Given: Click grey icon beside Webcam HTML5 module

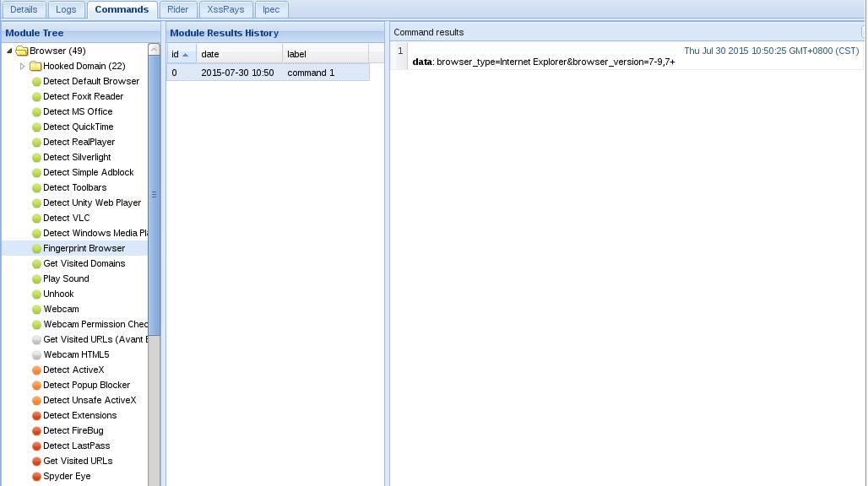Looking at the screenshot, I should pos(36,355).
